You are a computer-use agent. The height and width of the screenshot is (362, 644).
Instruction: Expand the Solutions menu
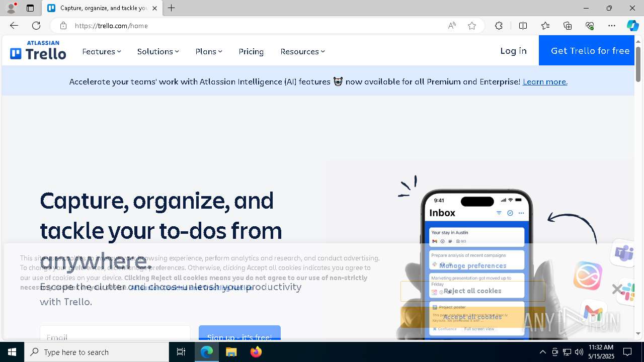tap(158, 51)
